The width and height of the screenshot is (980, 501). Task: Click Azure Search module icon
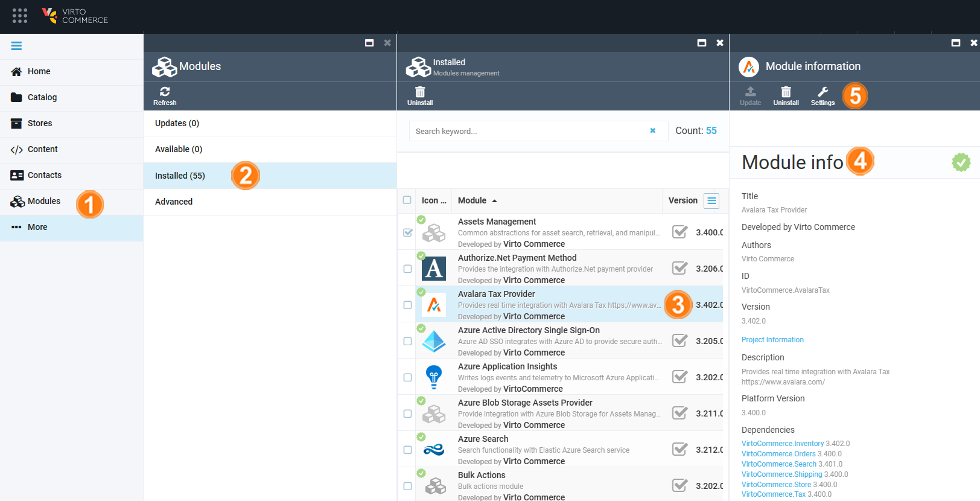coord(434,450)
